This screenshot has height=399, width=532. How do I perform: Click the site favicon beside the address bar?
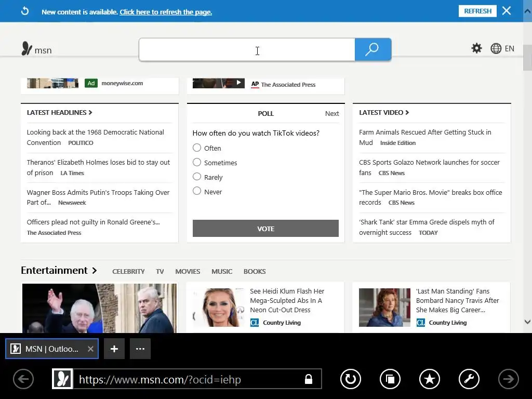(x=62, y=379)
